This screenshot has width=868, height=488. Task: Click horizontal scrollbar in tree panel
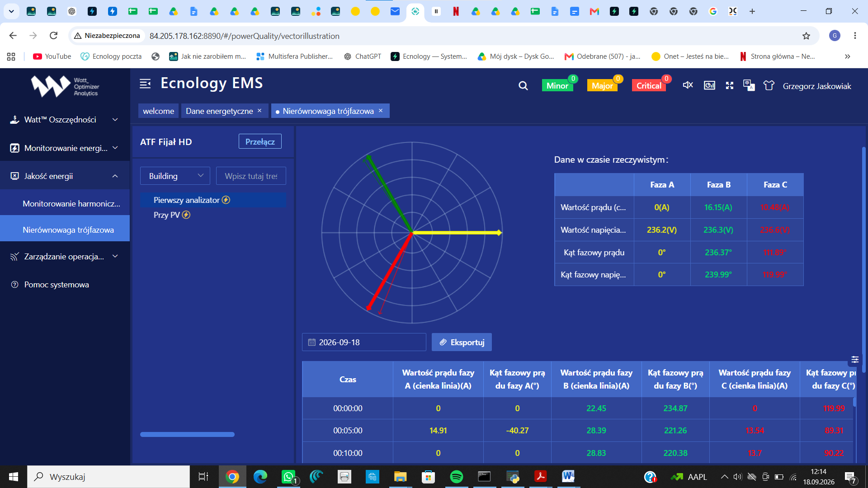point(187,435)
